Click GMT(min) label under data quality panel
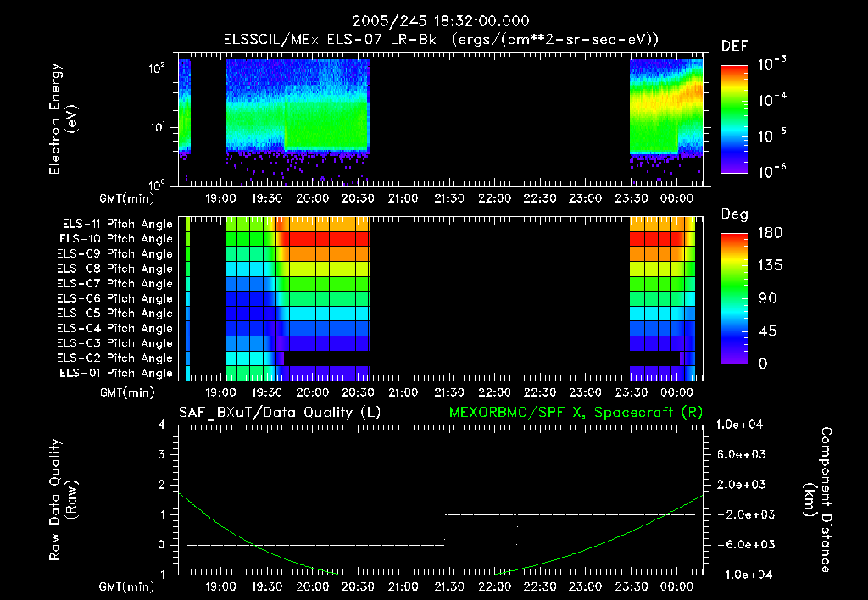This screenshot has height=600, width=868. point(127,586)
